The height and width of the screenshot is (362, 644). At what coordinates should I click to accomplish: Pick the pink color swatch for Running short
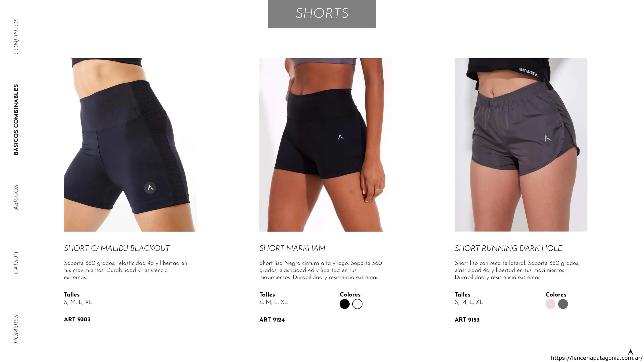(x=550, y=304)
